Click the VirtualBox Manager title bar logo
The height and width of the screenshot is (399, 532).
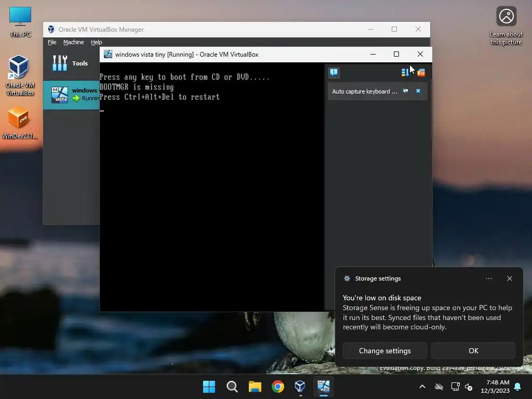tap(51, 30)
